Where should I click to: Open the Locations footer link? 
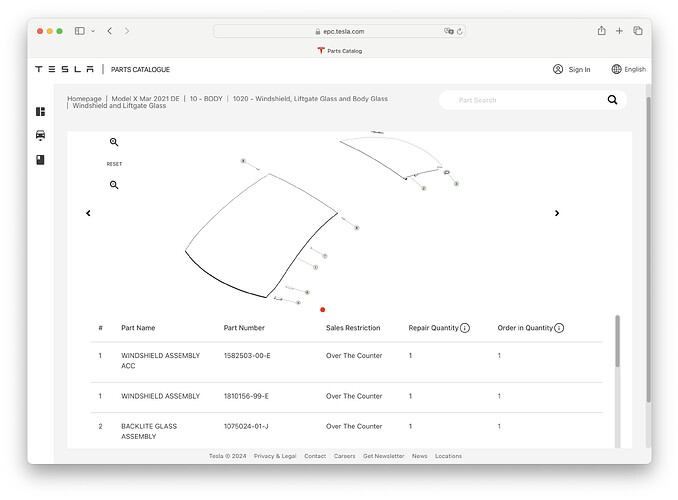(448, 456)
